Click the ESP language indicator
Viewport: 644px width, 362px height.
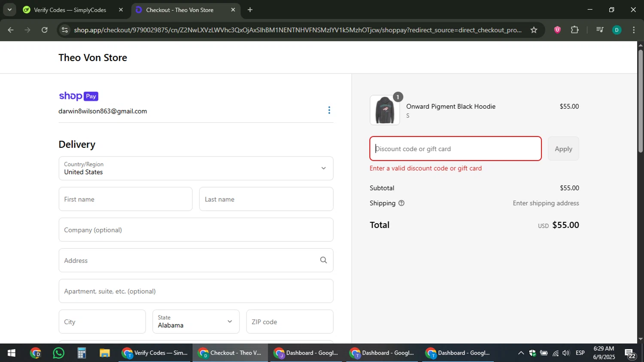click(580, 353)
